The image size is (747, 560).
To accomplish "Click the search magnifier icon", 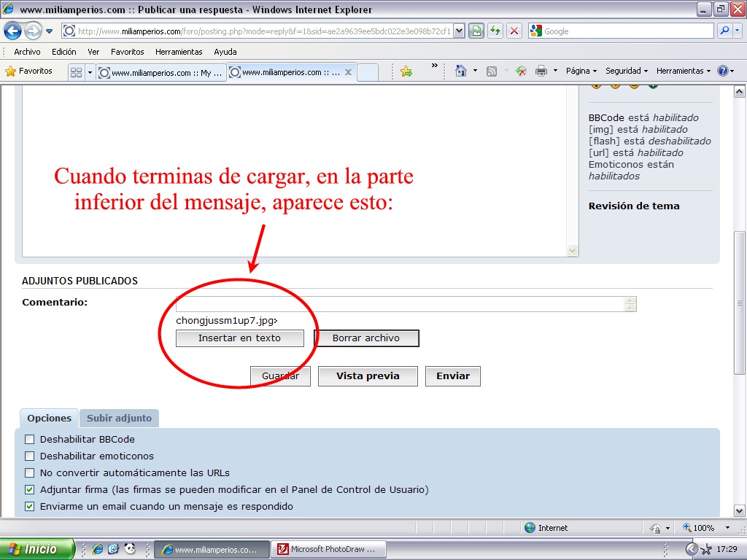I will tap(724, 31).
